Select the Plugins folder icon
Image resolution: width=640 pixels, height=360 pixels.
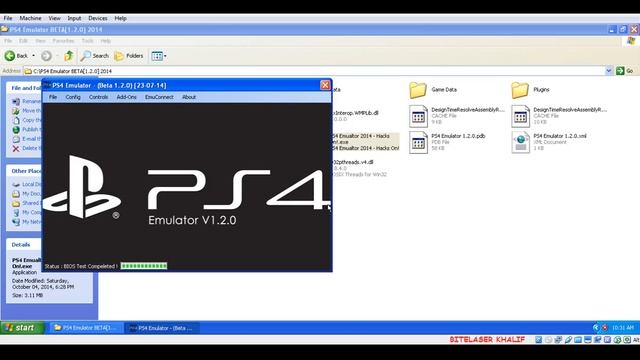pyautogui.click(x=520, y=90)
